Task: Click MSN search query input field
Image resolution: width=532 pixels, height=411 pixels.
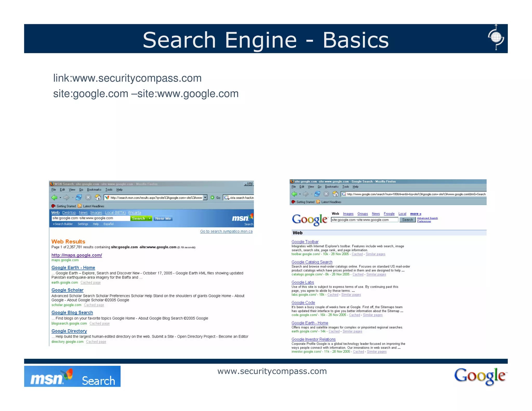Action: coord(91,218)
